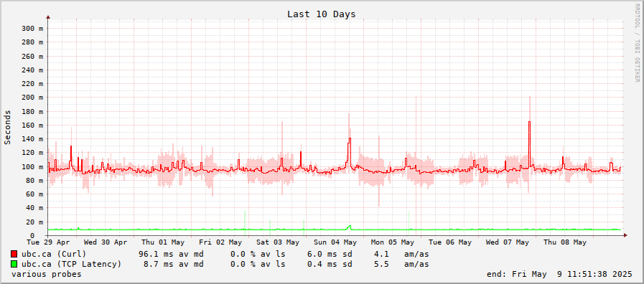Click the 'Wed 07 May' date label

coord(508,242)
